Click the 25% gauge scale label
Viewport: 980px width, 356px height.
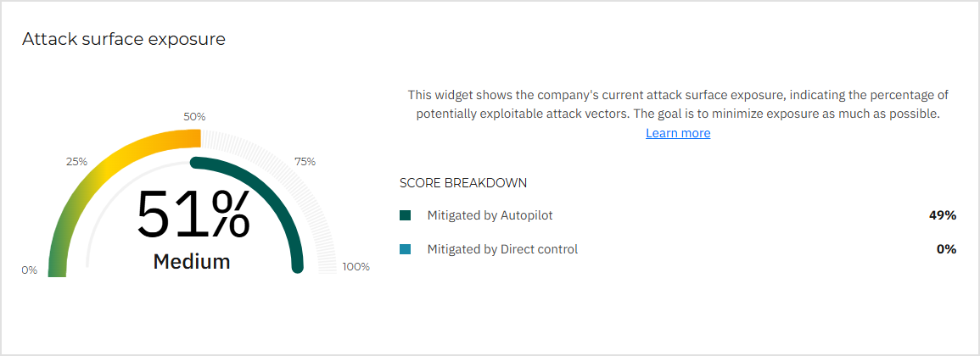click(76, 161)
